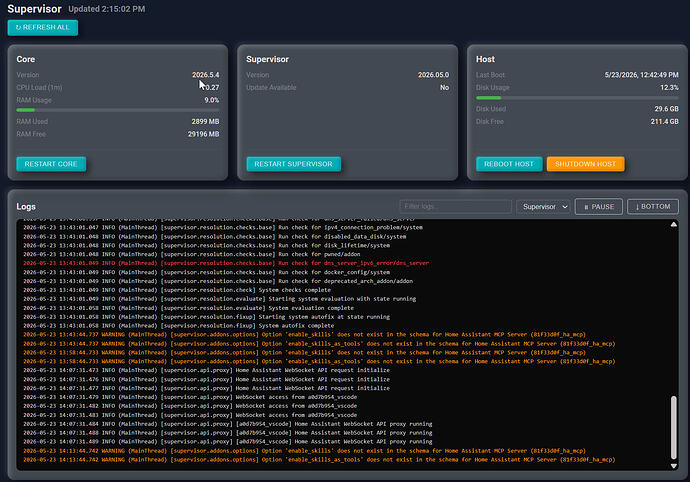Click the disk_lifetime/system check log line
The height and width of the screenshot is (482, 690).
206,246
